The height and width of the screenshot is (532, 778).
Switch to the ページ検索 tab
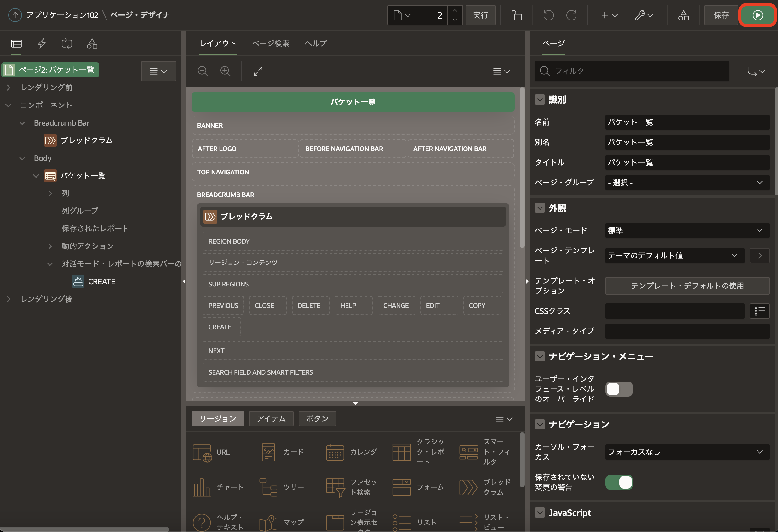pyautogui.click(x=271, y=43)
